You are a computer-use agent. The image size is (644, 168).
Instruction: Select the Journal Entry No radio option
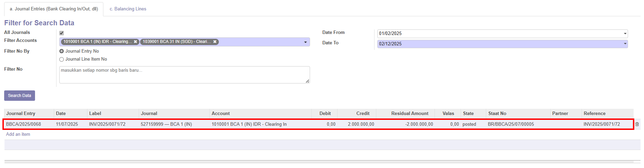click(x=62, y=51)
